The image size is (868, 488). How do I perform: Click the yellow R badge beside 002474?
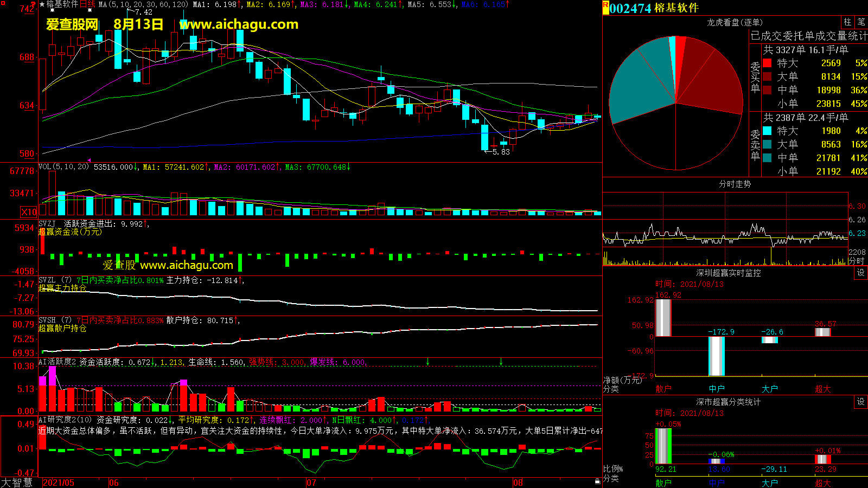(x=606, y=8)
